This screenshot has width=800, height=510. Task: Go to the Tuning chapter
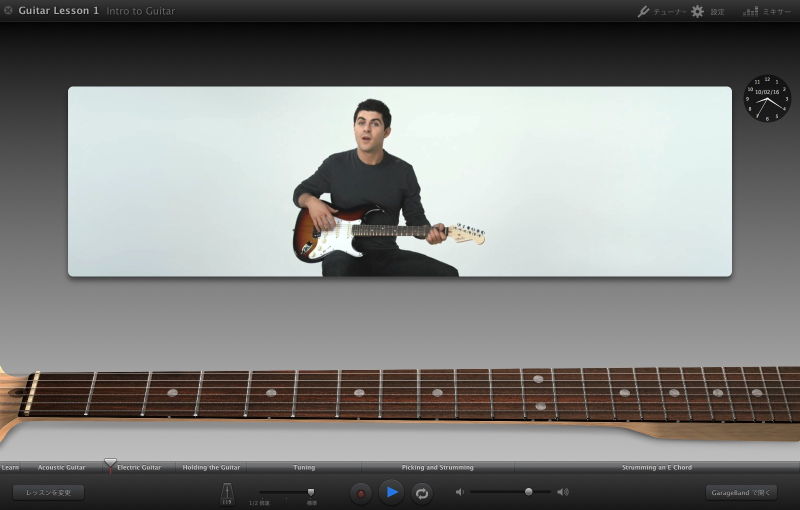304,467
